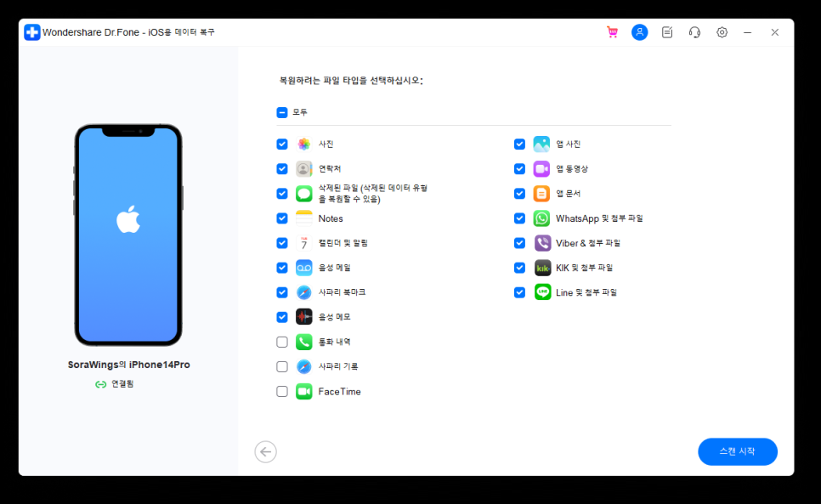The image size is (821, 504).
Task: Uncheck the deleted files messages checkbox
Action: pyautogui.click(x=281, y=194)
